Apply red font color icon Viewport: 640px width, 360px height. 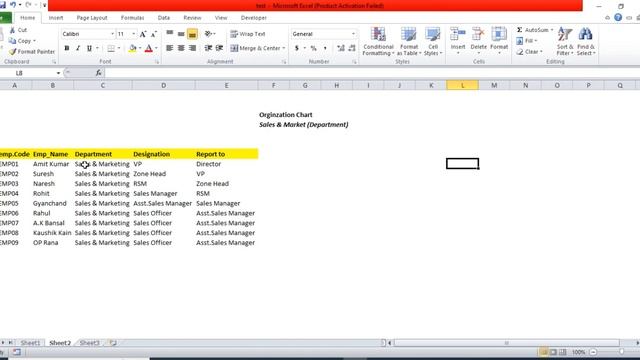[x=149, y=48]
